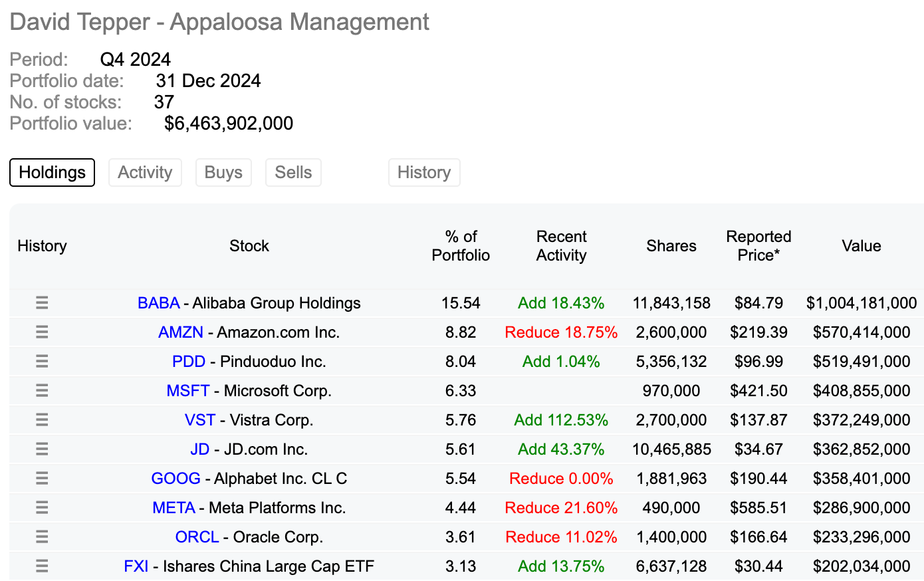Open history icon for the FXI row
This screenshot has width=924, height=581.
click(42, 566)
